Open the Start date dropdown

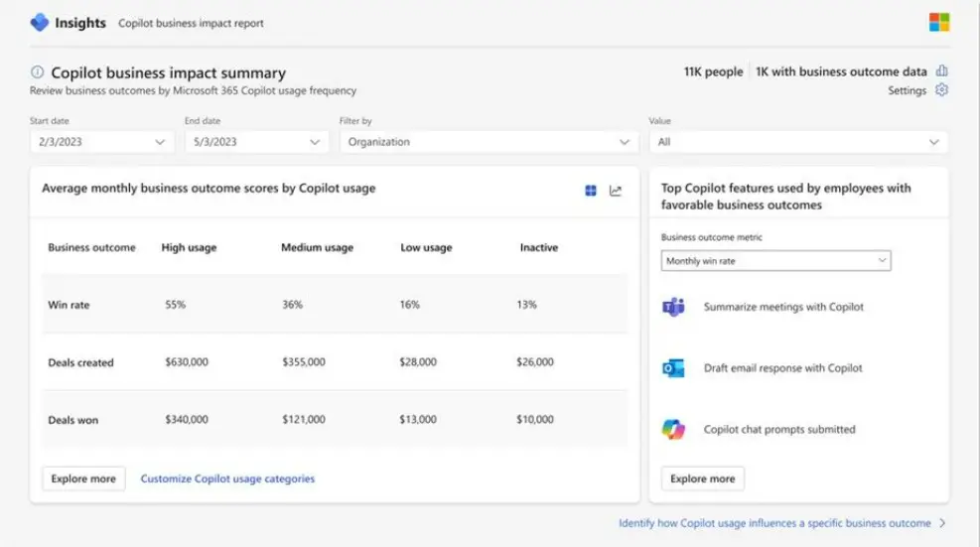(100, 142)
